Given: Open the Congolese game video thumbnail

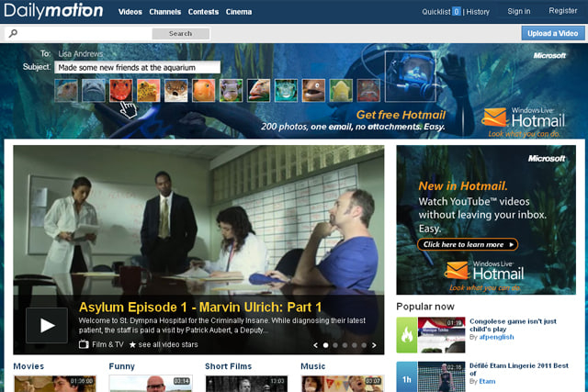Looking at the screenshot, I should (441, 335).
